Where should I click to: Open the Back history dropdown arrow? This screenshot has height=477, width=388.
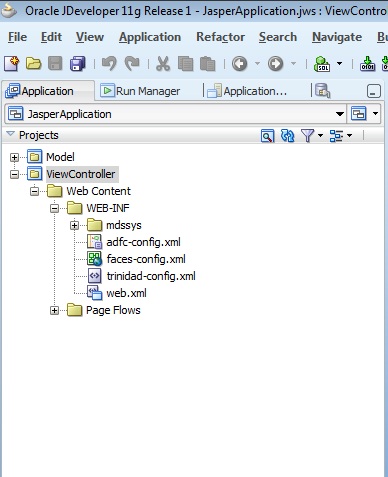point(257,63)
